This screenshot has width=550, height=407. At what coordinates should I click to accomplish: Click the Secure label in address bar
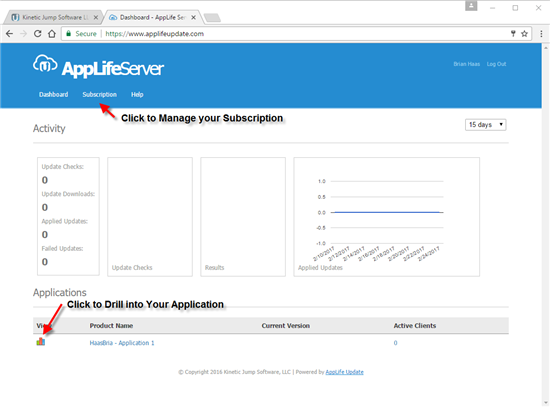click(86, 34)
